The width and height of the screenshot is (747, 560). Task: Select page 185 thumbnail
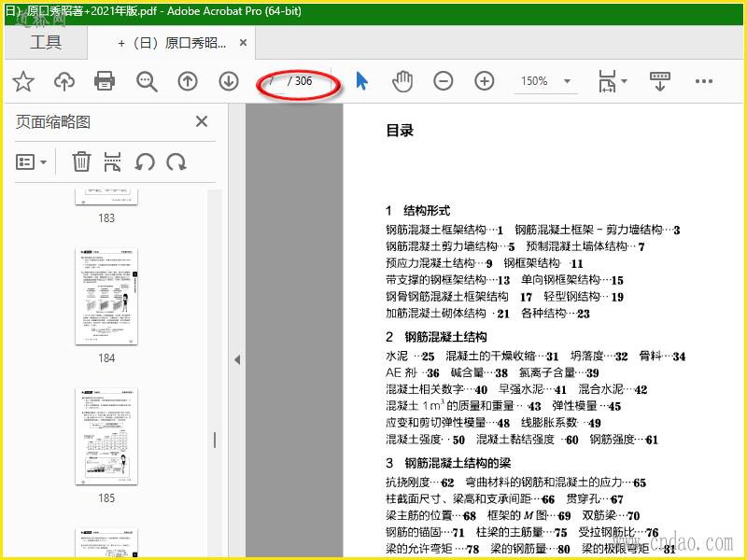(106, 436)
